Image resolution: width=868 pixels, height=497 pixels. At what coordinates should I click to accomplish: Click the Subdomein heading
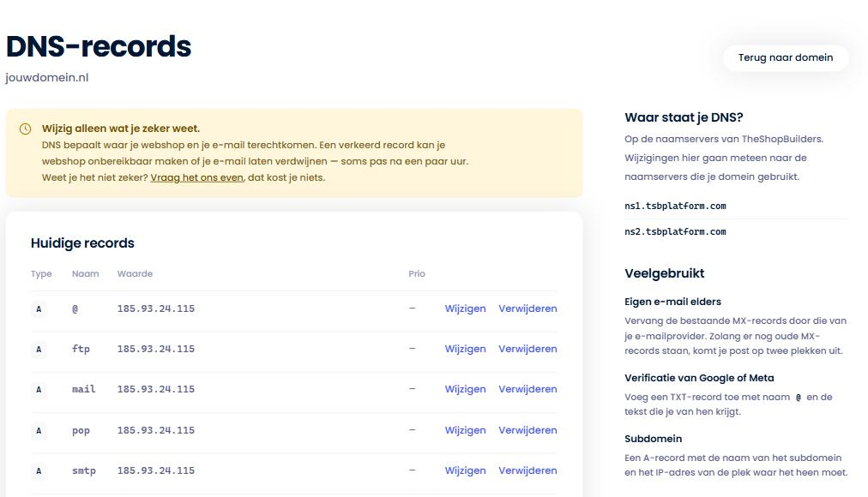coord(654,439)
